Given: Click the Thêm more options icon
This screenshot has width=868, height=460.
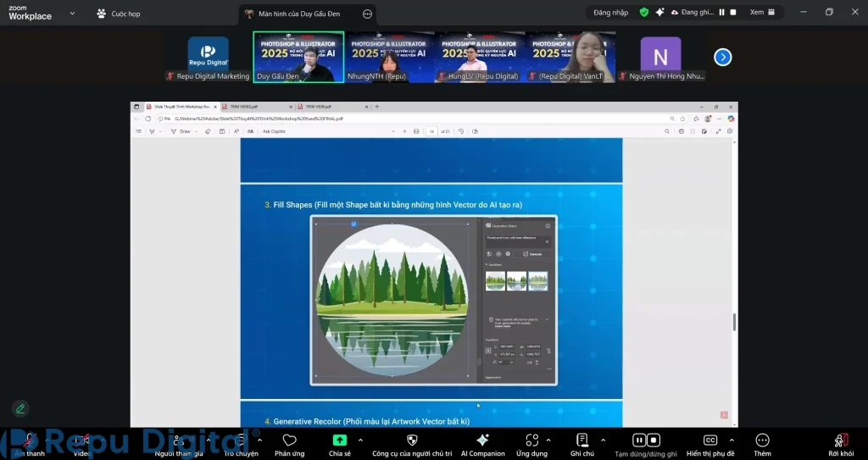Looking at the screenshot, I should [762, 441].
